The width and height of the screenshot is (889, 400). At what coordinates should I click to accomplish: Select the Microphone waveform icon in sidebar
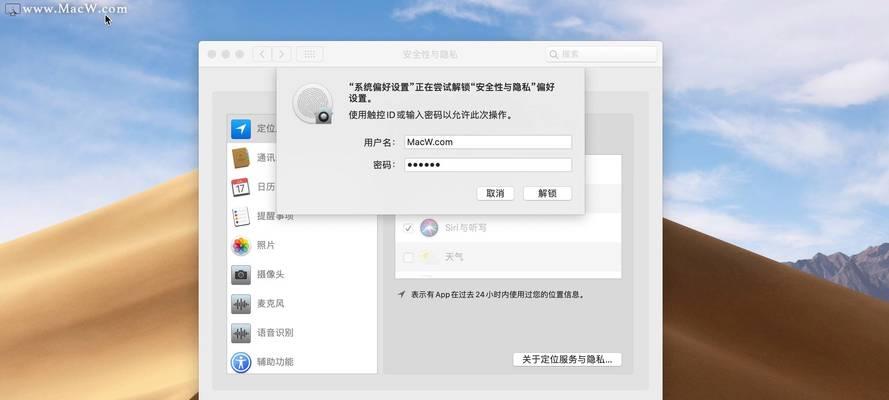point(241,304)
